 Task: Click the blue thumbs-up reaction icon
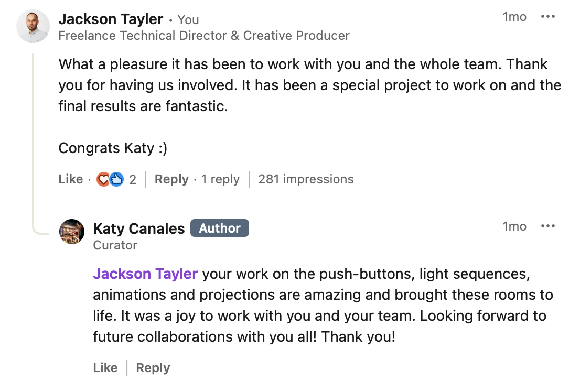point(116,179)
